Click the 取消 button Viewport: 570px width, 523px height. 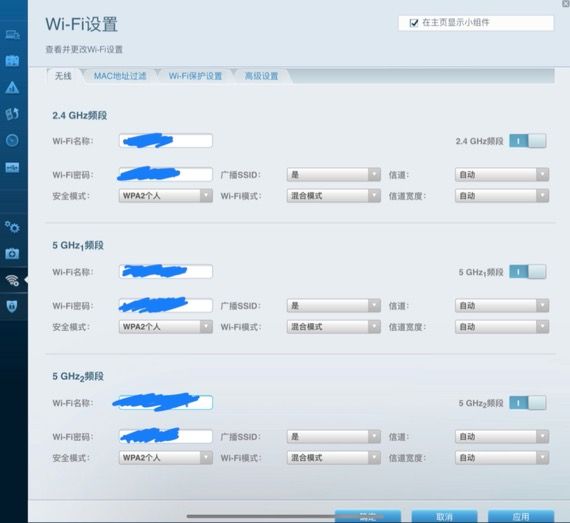coord(444,516)
